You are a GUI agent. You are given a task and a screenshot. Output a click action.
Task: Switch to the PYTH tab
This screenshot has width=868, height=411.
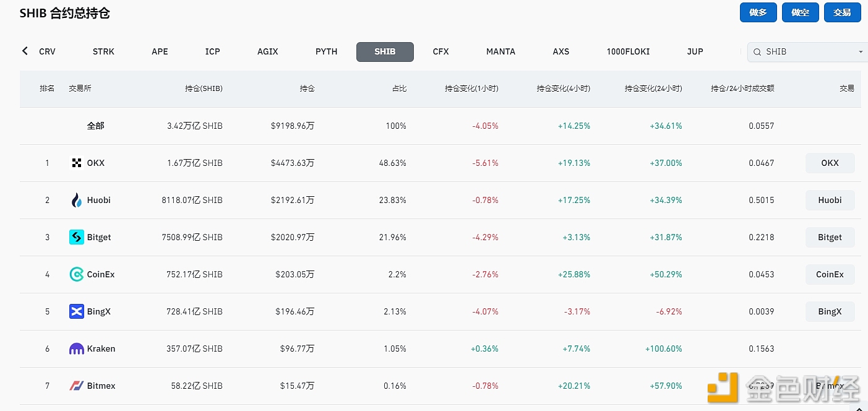pyautogui.click(x=327, y=52)
